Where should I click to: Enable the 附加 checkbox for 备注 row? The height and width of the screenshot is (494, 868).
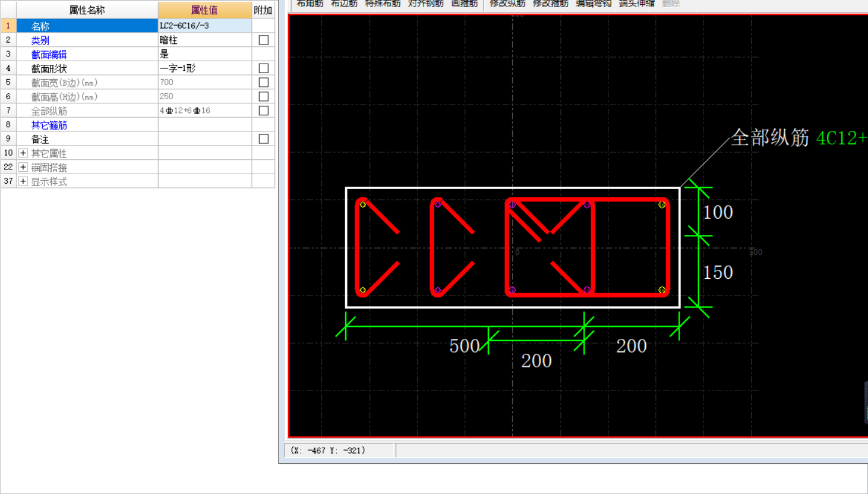tap(264, 139)
